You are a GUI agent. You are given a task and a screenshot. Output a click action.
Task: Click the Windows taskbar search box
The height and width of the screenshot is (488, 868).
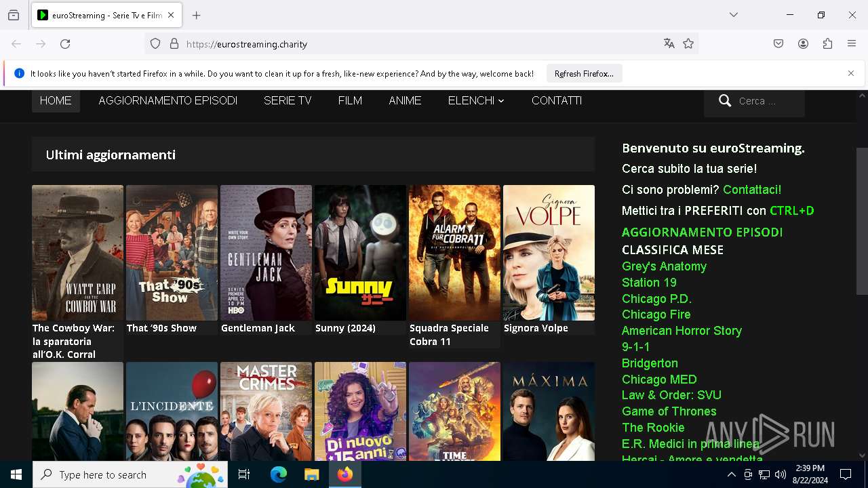click(x=130, y=474)
